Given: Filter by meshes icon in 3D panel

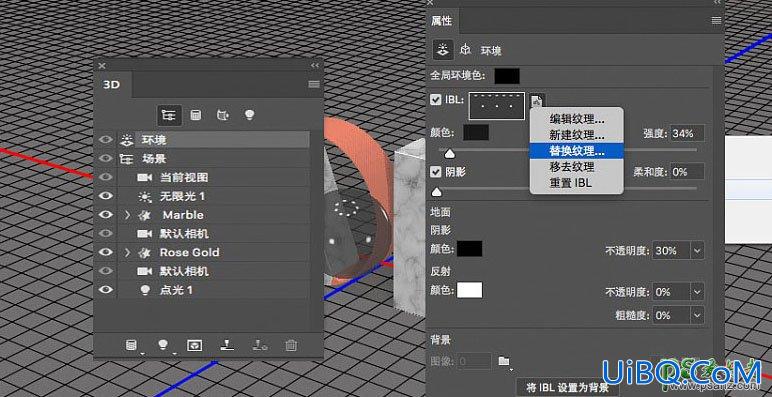Looking at the screenshot, I should pos(195,115).
